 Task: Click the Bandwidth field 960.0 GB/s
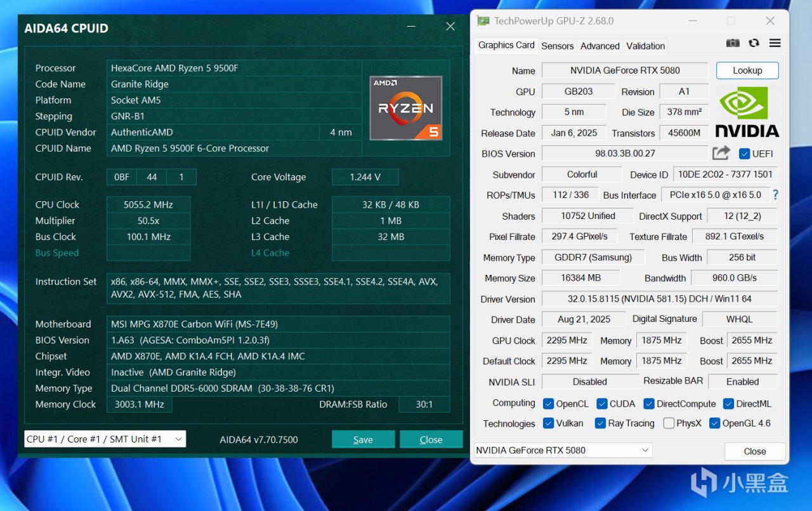point(735,278)
